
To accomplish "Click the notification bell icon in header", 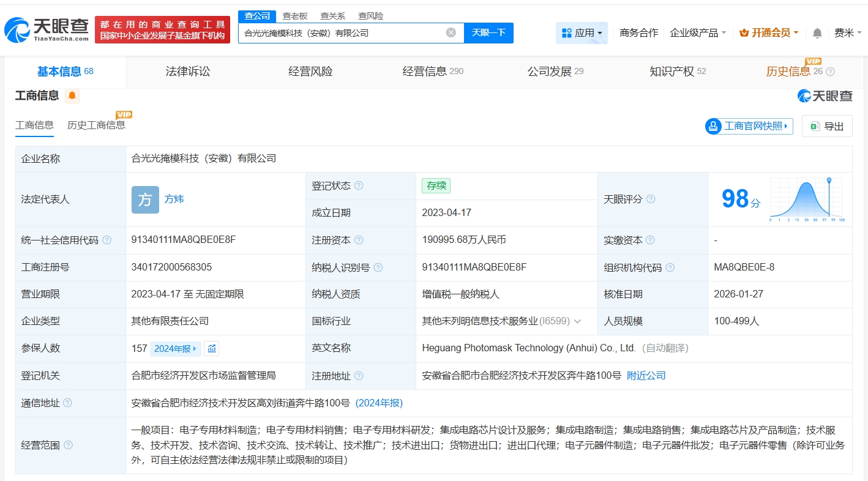I will pyautogui.click(x=817, y=33).
